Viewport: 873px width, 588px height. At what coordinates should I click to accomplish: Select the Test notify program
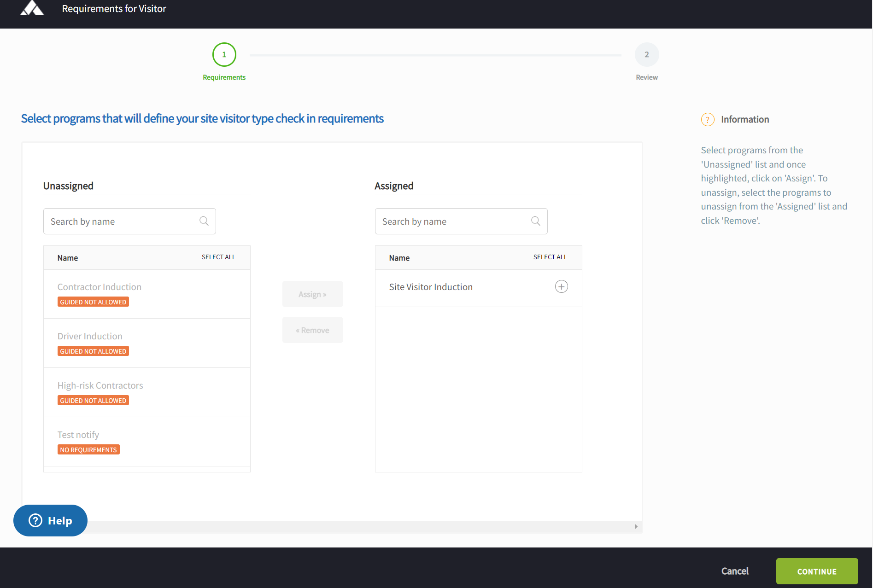[x=78, y=435]
